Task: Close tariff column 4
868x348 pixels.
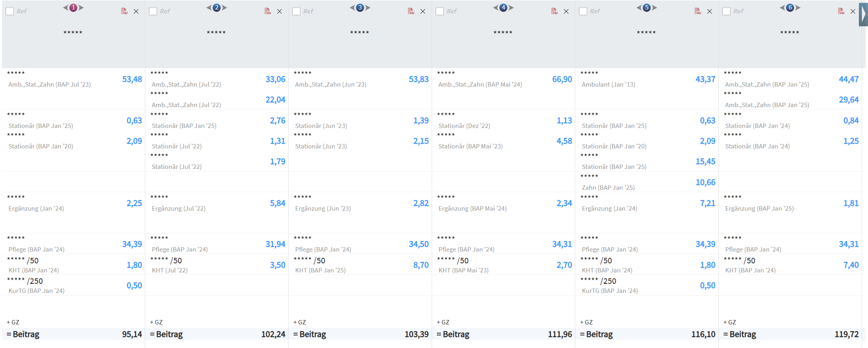Action: tap(566, 11)
